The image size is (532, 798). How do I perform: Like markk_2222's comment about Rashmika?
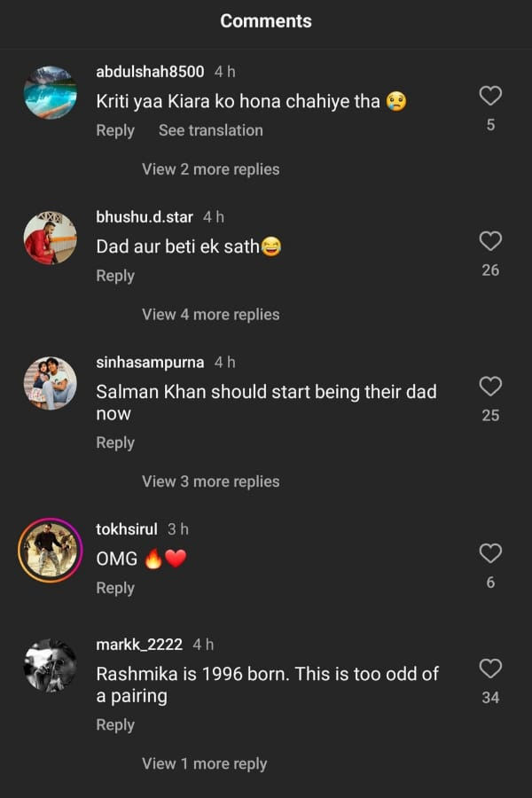pos(490,668)
